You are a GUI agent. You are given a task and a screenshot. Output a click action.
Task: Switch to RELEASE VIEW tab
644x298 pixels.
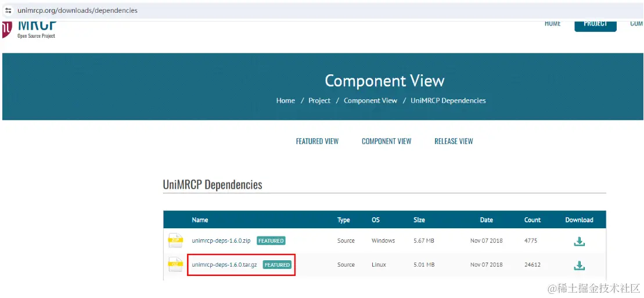[454, 141]
